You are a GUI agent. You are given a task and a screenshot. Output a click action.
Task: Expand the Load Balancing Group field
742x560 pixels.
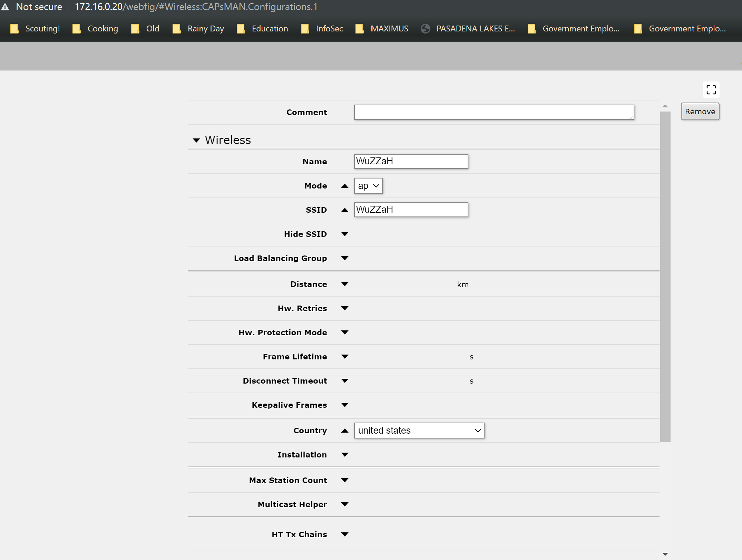344,258
